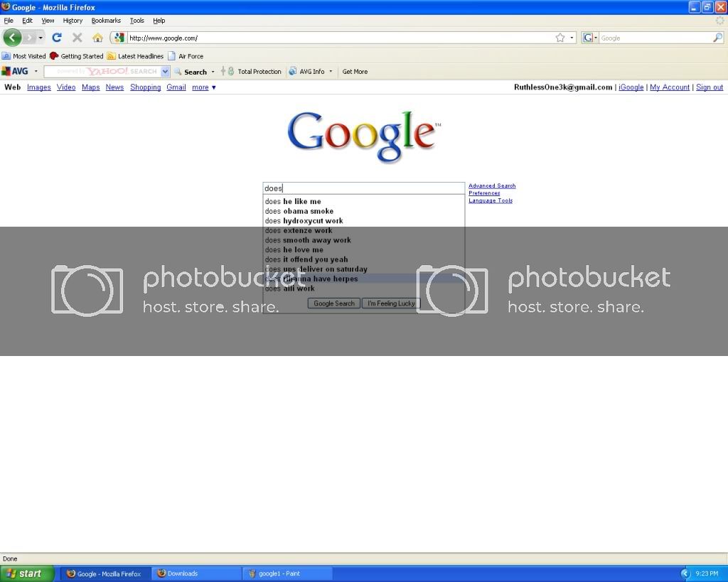
Task: Click Get More on the AVG toolbar
Action: point(355,72)
